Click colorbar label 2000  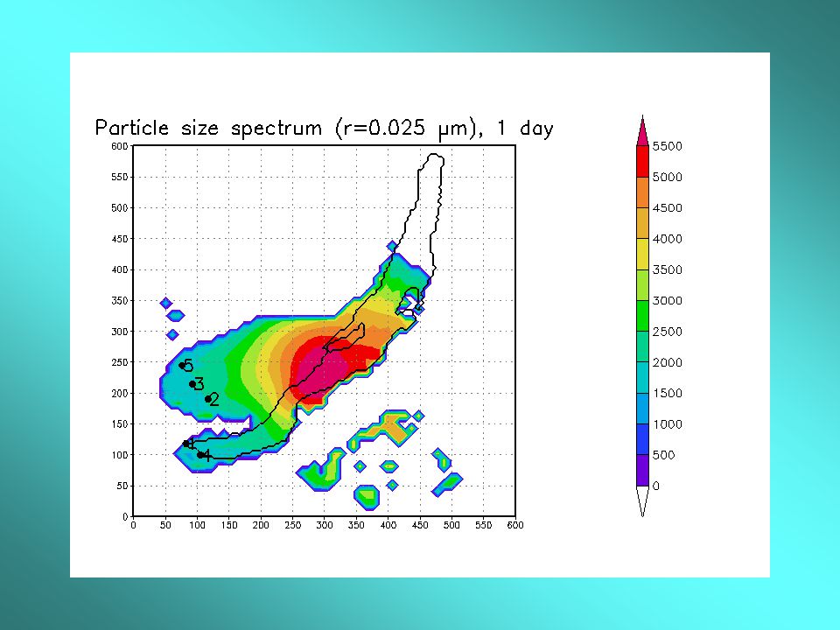point(667,362)
